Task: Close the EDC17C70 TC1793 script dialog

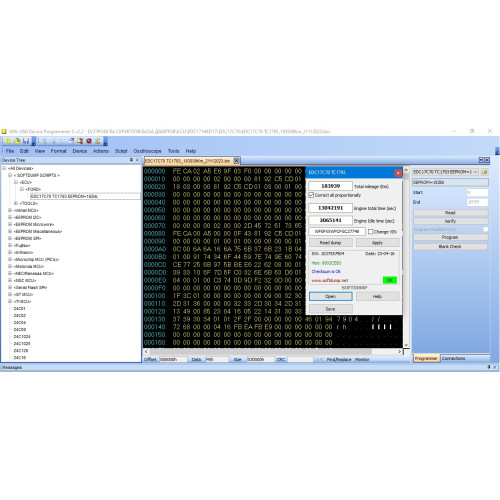Action: coord(398,173)
